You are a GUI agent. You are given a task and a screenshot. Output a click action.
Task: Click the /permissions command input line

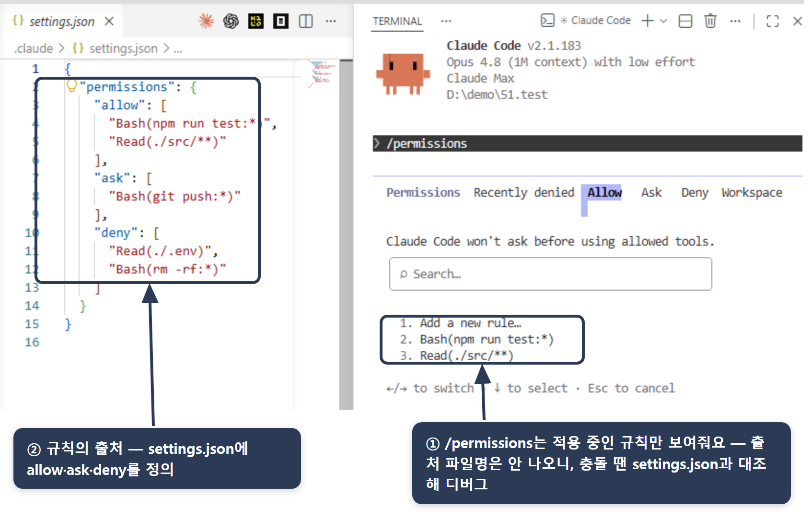[x=587, y=143]
